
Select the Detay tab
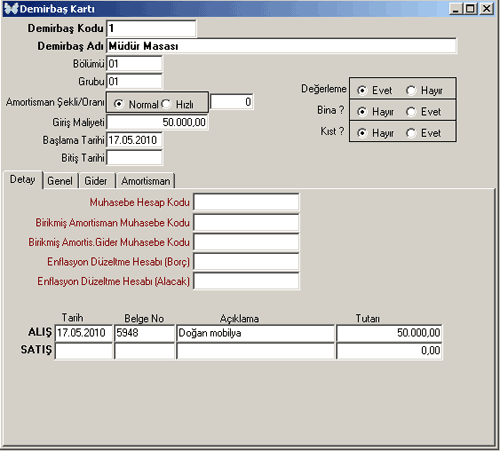(x=23, y=180)
